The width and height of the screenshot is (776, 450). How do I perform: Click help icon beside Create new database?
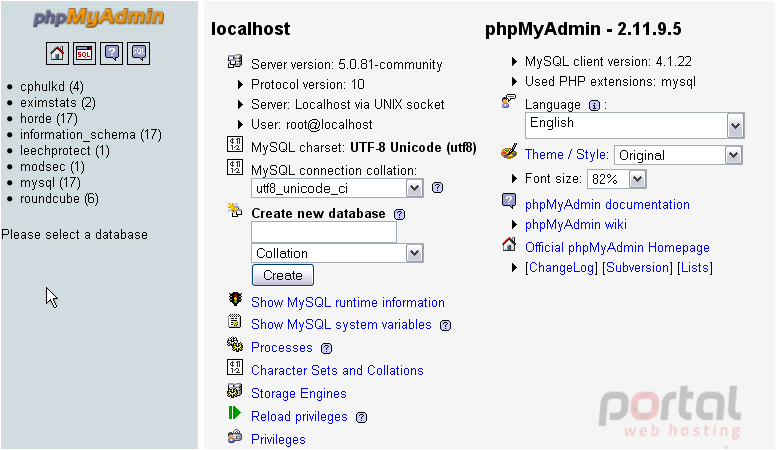tap(399, 214)
